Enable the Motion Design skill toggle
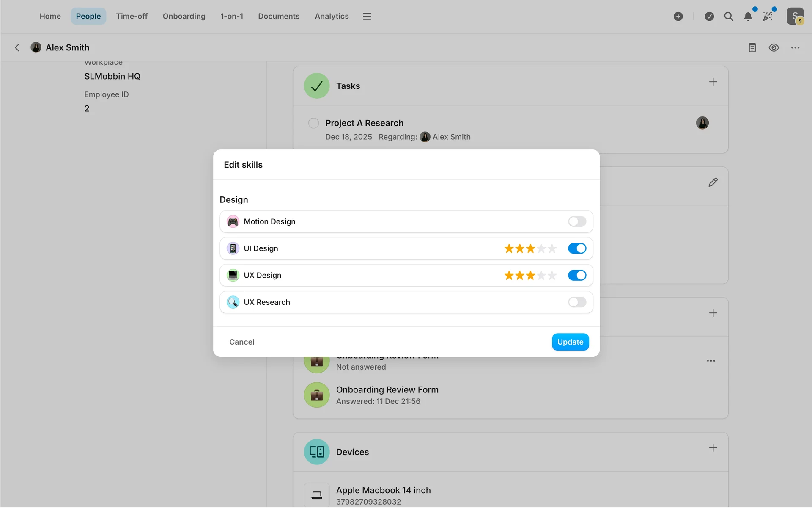 point(577,221)
